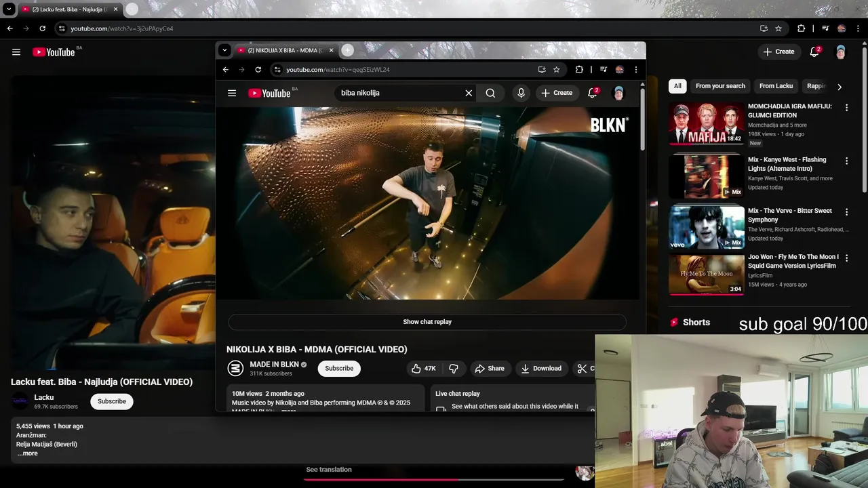Click the YouTube logo in the MDMA window
The image size is (868, 488).
[x=269, y=93]
